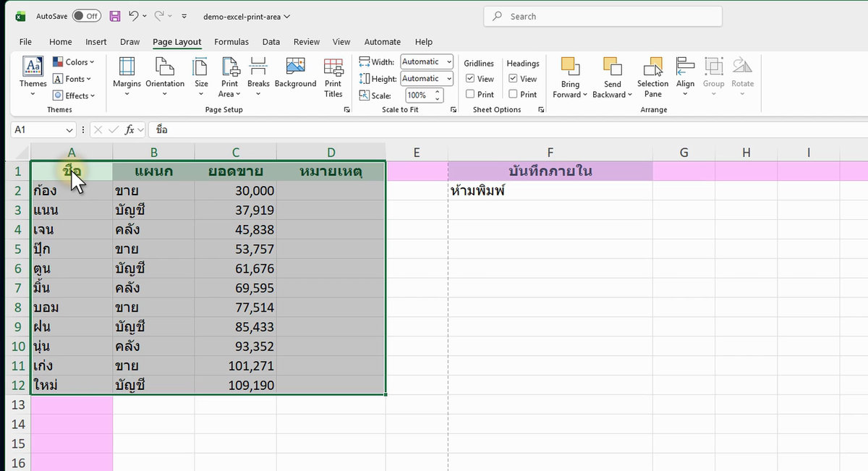Click the Excel app icon

(x=20, y=16)
